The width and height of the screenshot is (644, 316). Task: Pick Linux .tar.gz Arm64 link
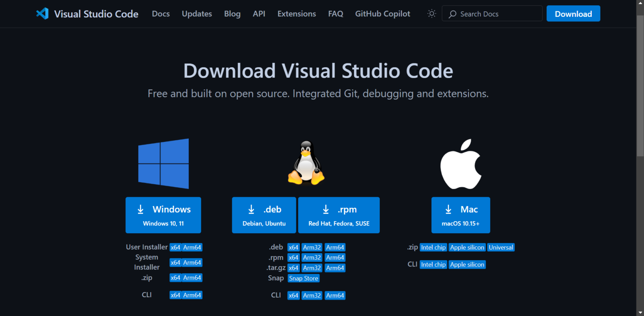point(335,268)
